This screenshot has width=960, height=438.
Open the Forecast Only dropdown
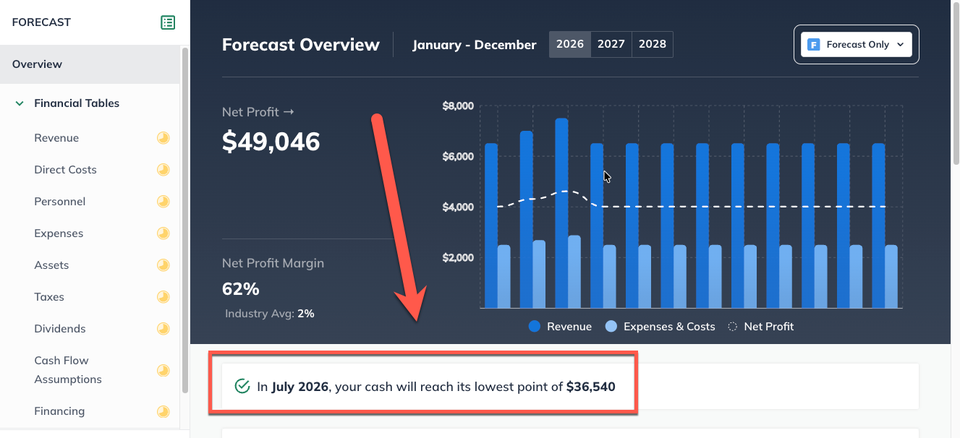point(856,45)
